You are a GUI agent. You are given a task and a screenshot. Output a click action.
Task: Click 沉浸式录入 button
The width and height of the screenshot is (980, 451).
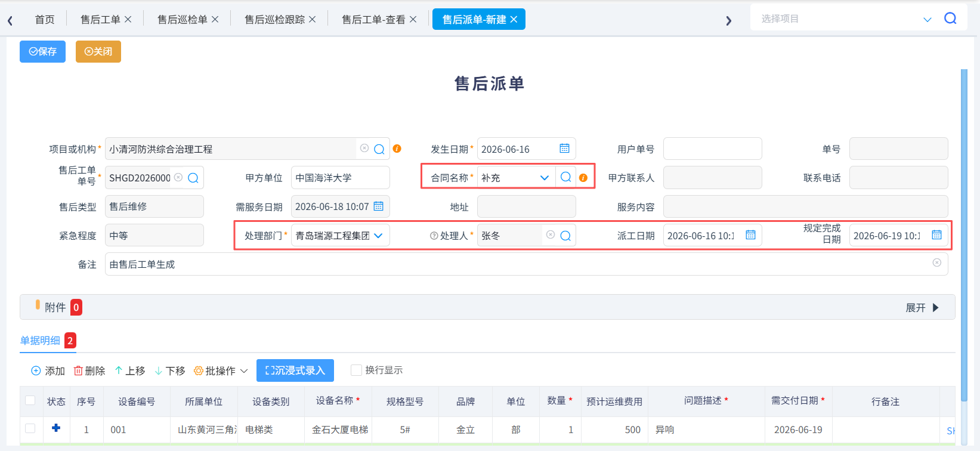295,370
